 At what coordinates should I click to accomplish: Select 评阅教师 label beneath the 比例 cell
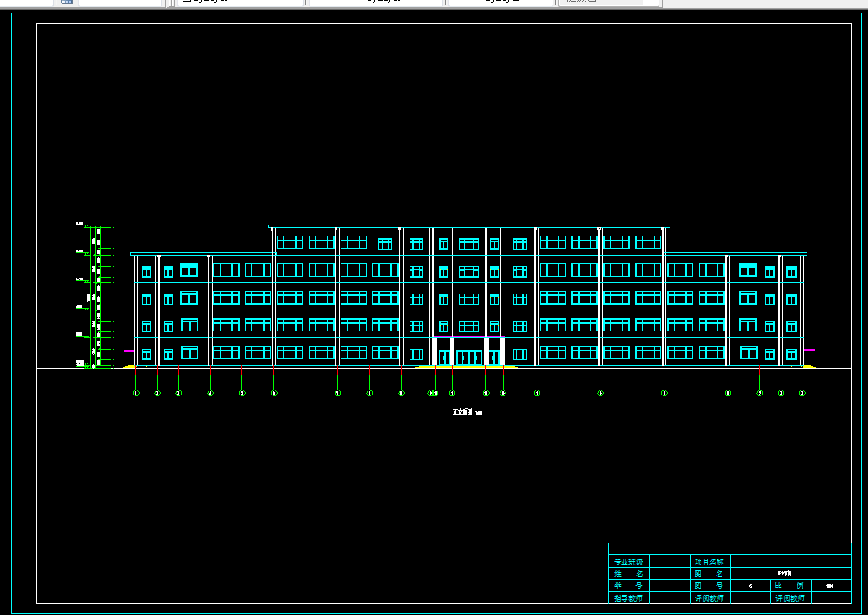point(790,598)
